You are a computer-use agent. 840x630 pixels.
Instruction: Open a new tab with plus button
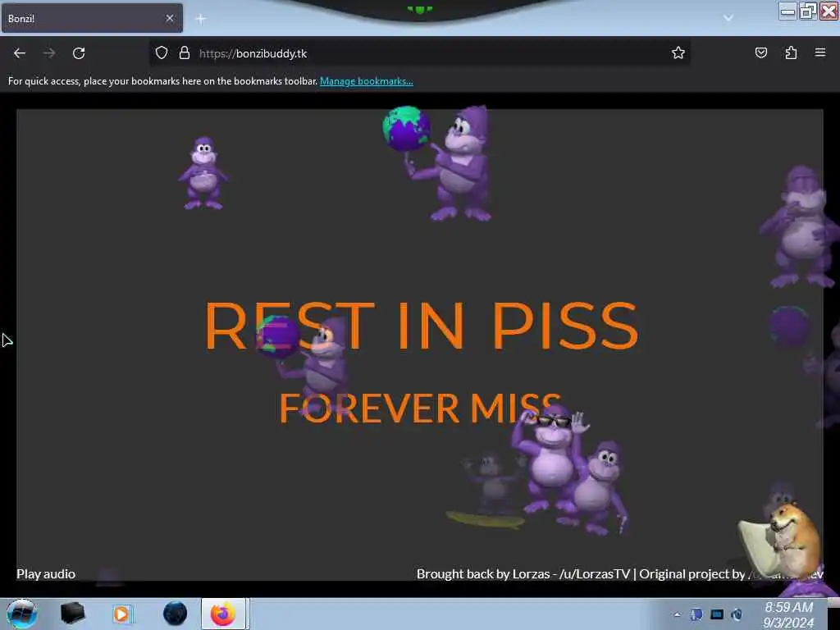201,19
